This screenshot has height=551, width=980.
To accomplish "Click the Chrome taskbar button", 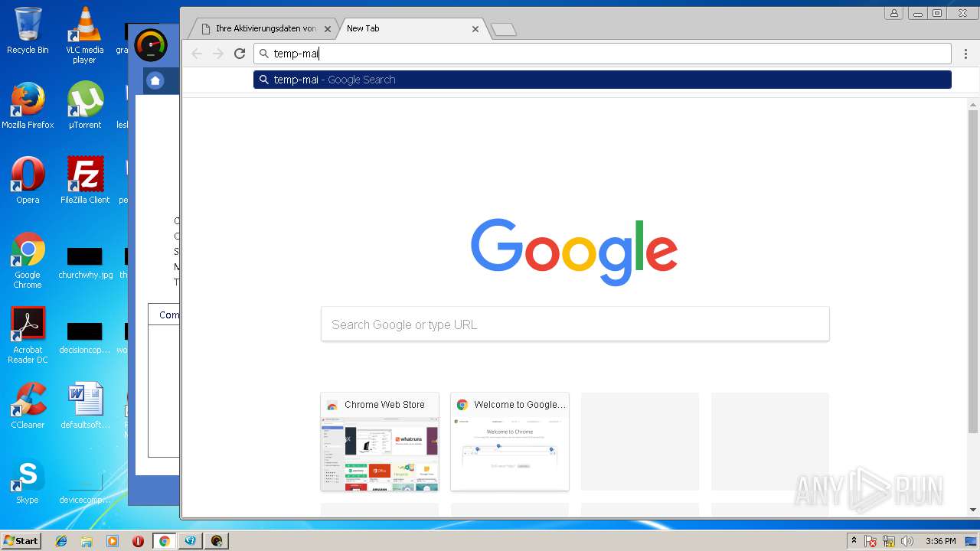I will click(x=164, y=541).
